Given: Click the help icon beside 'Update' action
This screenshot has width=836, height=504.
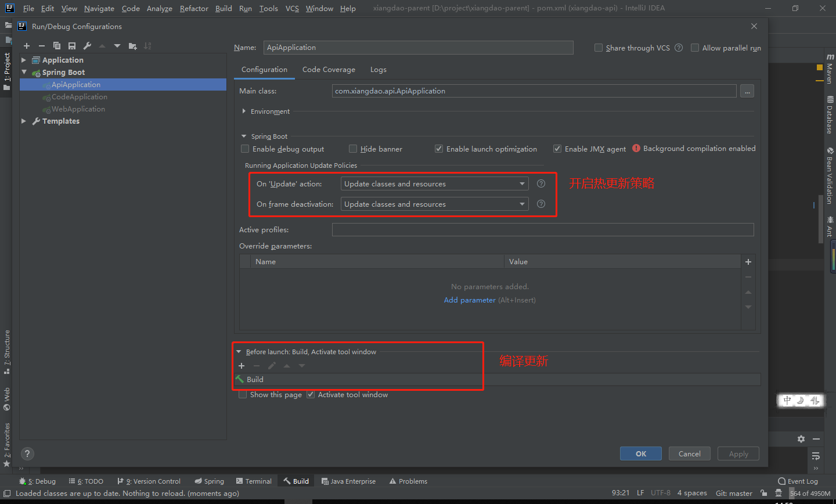Looking at the screenshot, I should pos(541,184).
